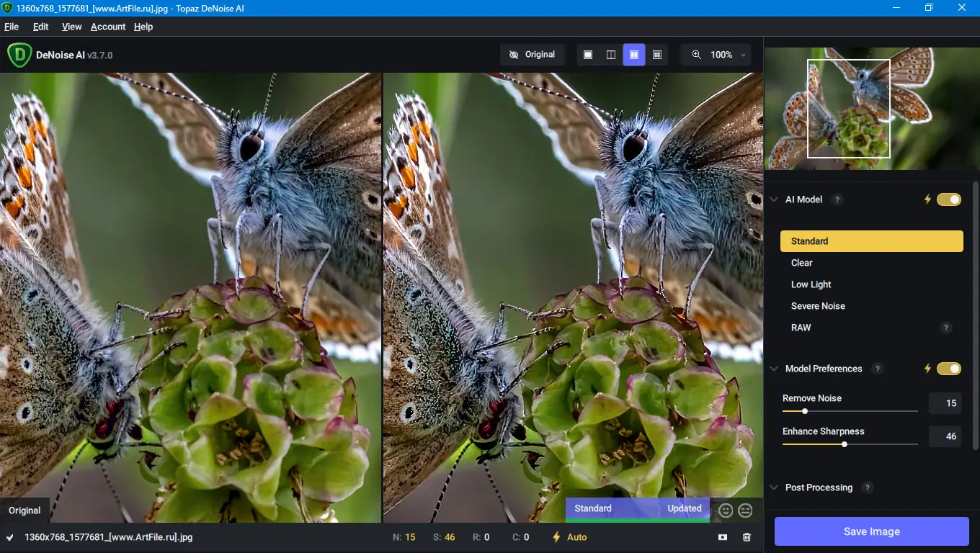
Task: Click the neutral face rating icon
Action: 745,510
